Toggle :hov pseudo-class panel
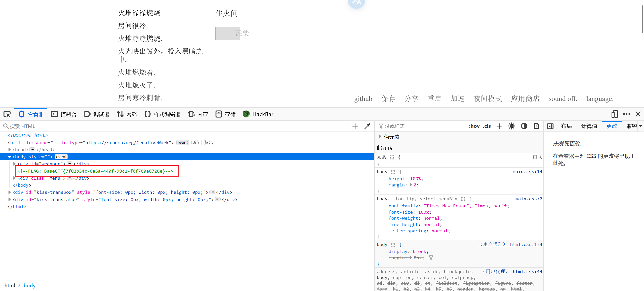The width and height of the screenshot is (644, 291). 474,126
